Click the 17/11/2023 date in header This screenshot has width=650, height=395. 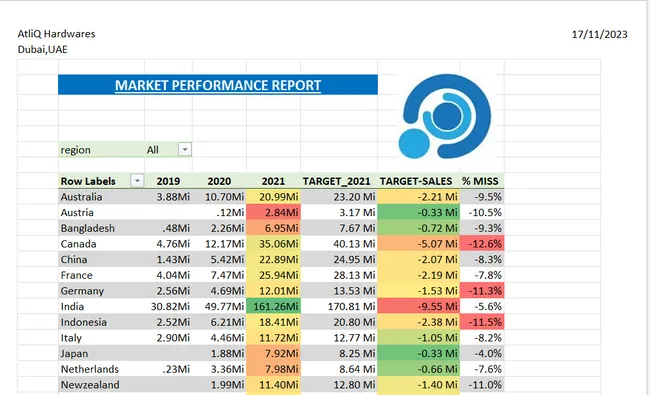tap(599, 34)
